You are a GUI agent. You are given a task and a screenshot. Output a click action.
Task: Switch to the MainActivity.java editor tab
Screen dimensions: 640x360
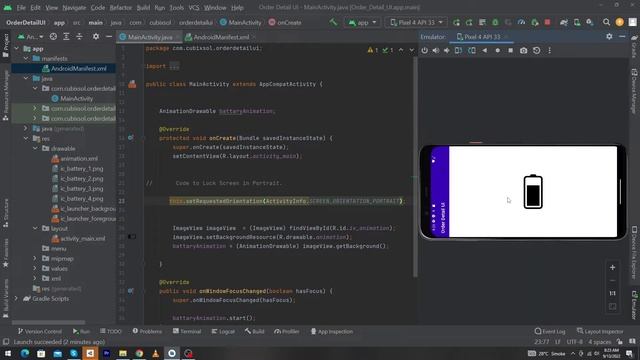[x=149, y=37]
